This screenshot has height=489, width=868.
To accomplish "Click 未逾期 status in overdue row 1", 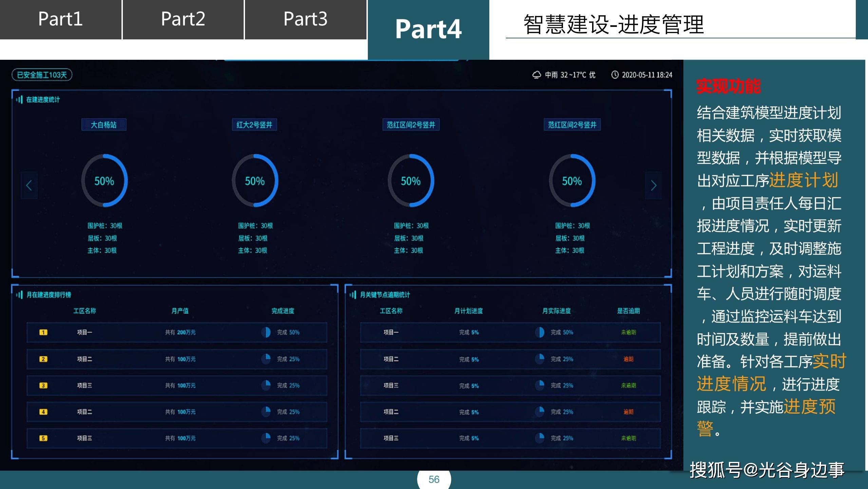I will (x=628, y=332).
